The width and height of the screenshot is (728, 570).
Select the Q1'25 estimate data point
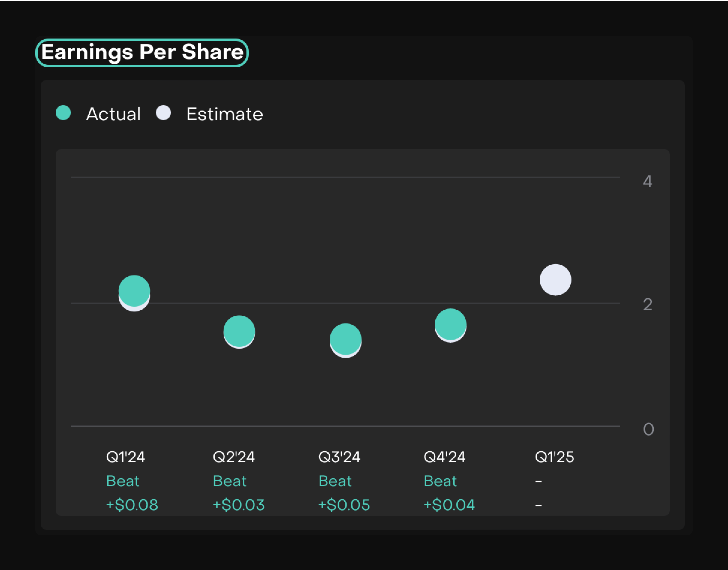pyautogui.click(x=556, y=280)
